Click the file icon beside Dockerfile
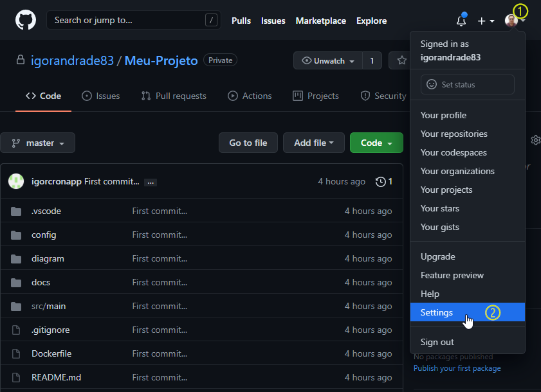The width and height of the screenshot is (541, 392). (x=16, y=353)
